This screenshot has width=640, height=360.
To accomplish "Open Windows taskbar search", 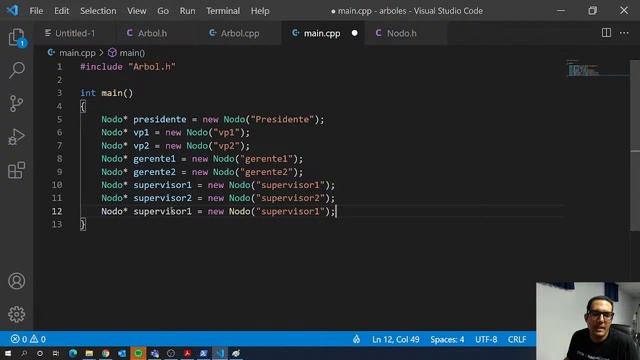I will (x=24, y=353).
